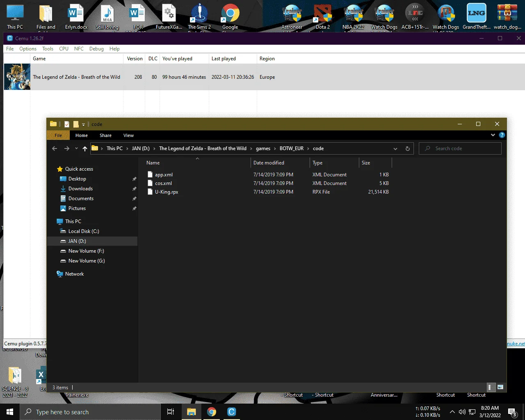525x420 pixels.
Task: Switch to Explorer Share tab
Action: [105, 135]
